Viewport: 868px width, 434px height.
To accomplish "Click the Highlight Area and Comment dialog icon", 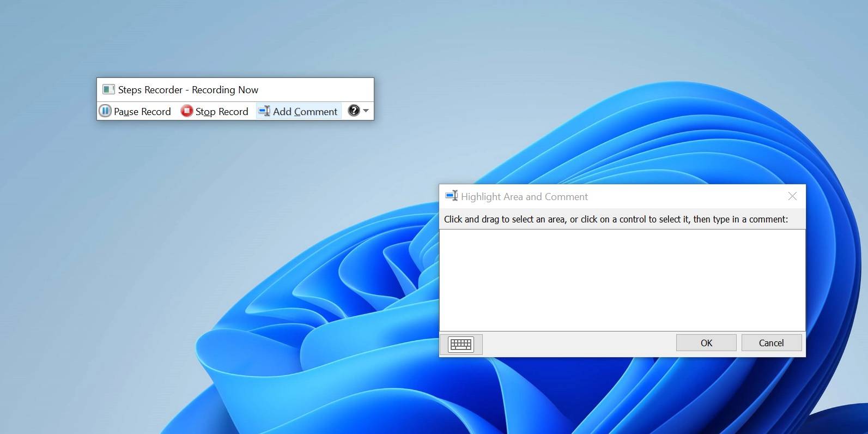I will coord(451,196).
